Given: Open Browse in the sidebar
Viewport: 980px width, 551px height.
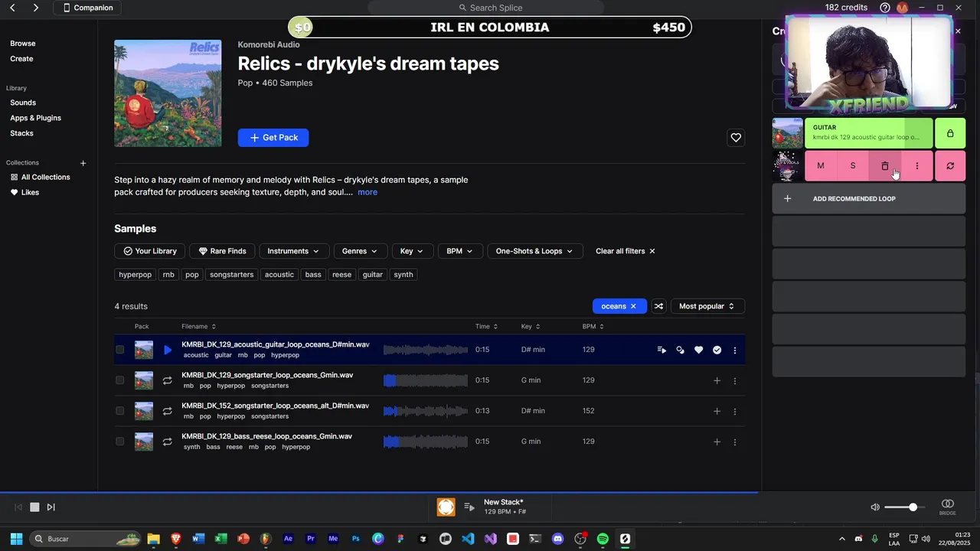Looking at the screenshot, I should click(x=23, y=44).
